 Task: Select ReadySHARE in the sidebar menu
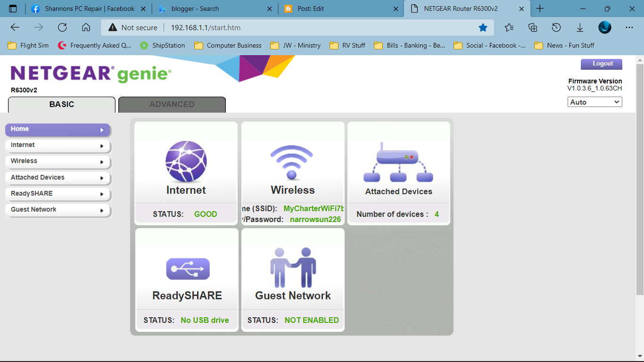[x=58, y=194]
